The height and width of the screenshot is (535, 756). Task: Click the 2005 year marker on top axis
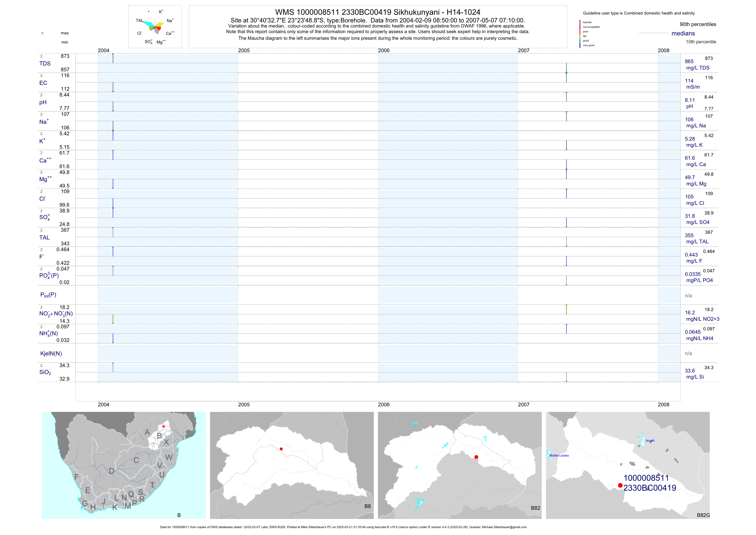[x=244, y=50]
